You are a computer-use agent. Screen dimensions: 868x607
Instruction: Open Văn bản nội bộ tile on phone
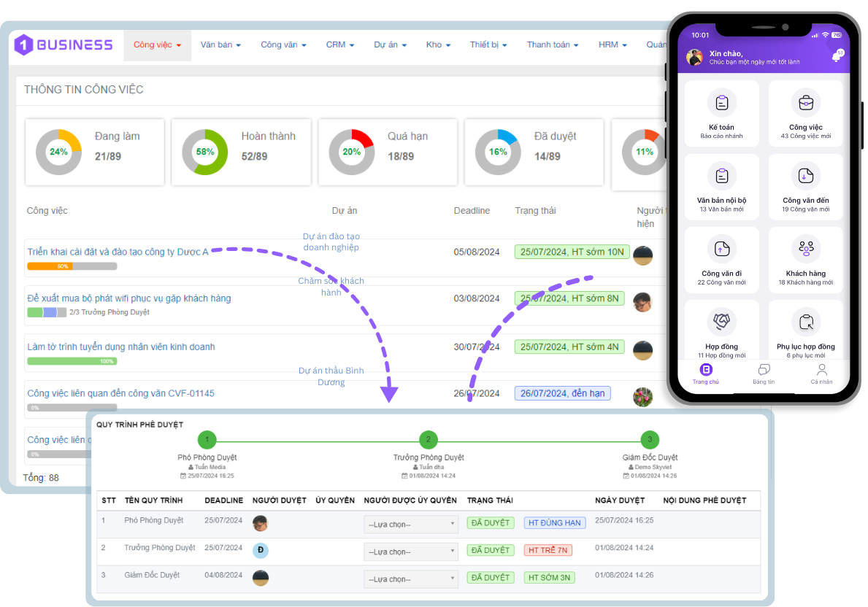click(x=721, y=187)
